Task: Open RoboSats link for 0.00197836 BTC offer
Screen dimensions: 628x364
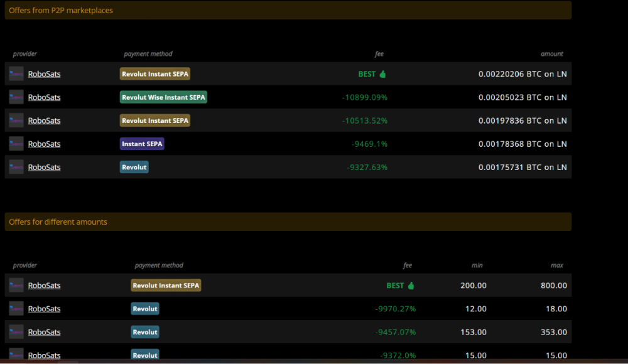Action: tap(44, 120)
